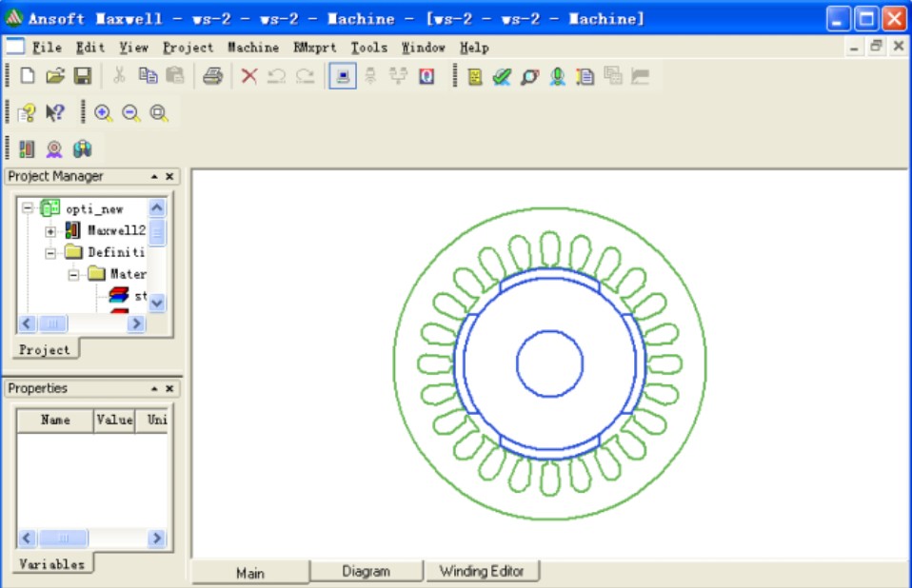Open the Window menu
The height and width of the screenshot is (588, 912).
424,47
